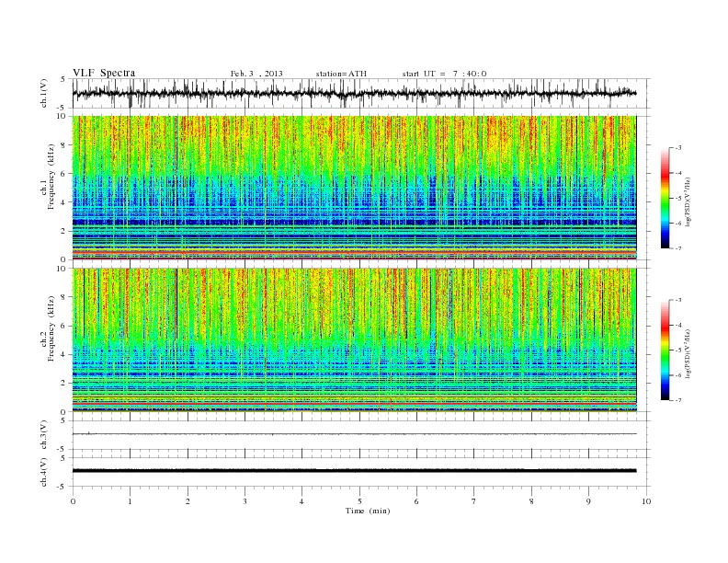Click the ch.3 flat voltage trace
The image size is (728, 563).
[354, 434]
